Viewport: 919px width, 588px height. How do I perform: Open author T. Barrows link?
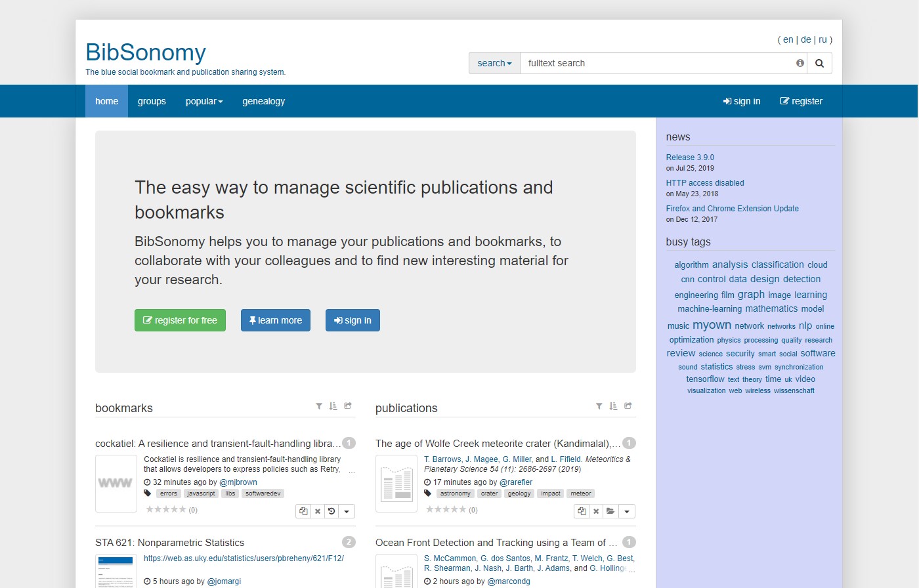pyautogui.click(x=442, y=459)
